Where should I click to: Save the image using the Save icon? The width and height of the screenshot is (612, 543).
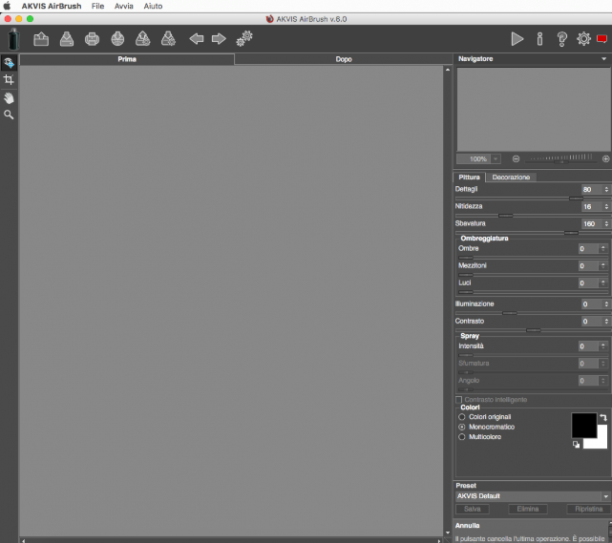tap(67, 39)
